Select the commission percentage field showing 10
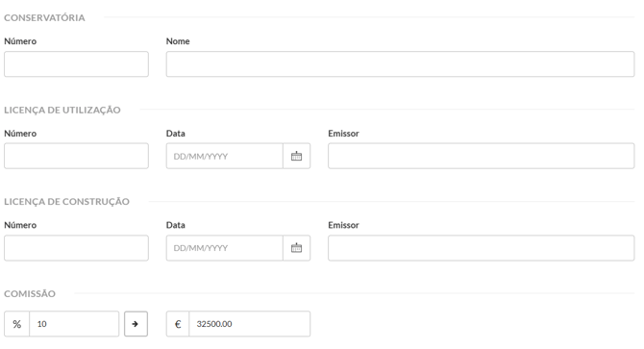Viewport: 644px width, 349px height. [74, 324]
